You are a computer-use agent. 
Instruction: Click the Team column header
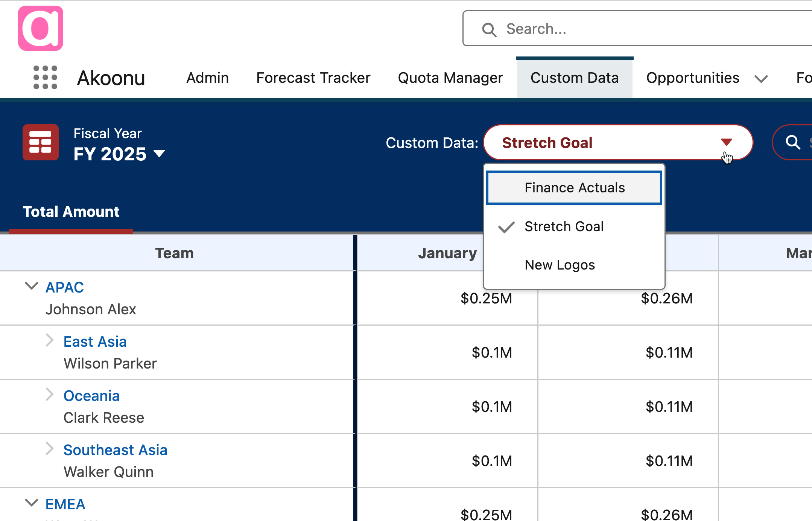pyautogui.click(x=174, y=253)
